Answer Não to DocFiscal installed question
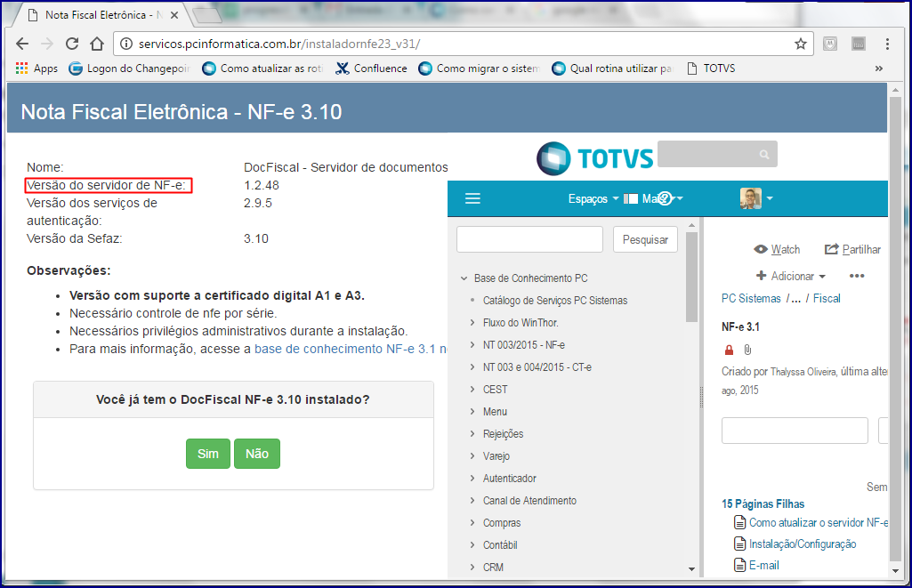The image size is (912, 588). [257, 454]
